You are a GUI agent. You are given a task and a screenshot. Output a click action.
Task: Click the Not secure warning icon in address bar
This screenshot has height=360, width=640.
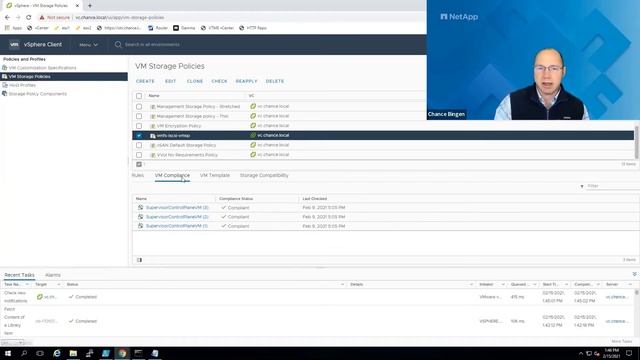[x=42, y=18]
